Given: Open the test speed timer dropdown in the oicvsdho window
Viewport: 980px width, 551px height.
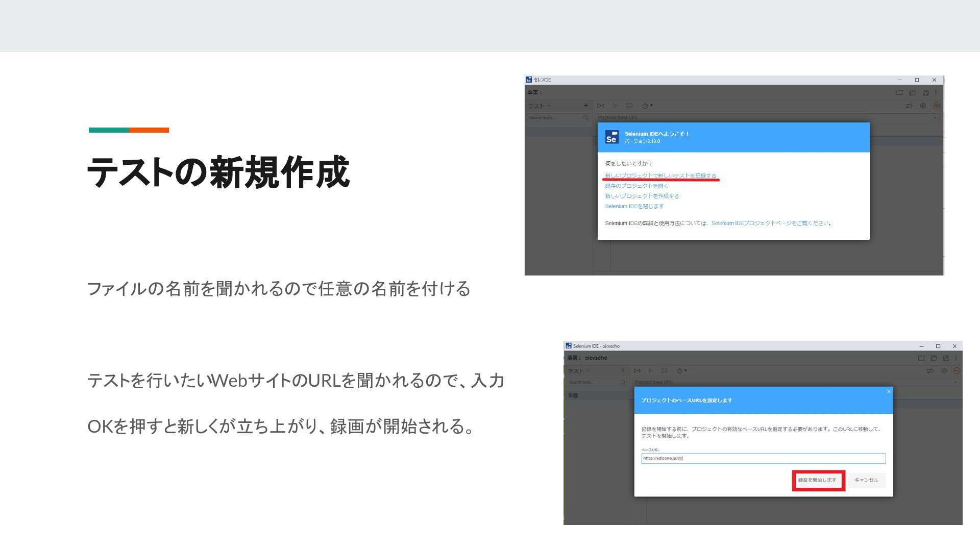Looking at the screenshot, I should pos(682,370).
